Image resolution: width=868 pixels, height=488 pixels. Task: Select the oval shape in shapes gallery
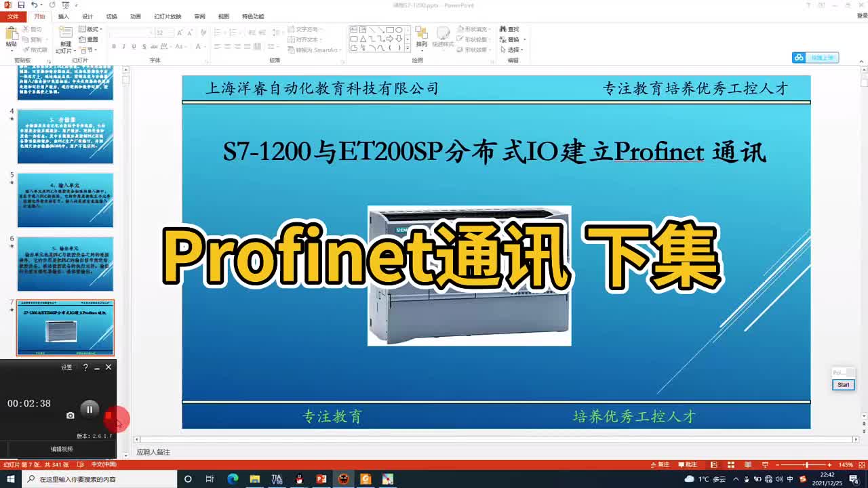399,30
